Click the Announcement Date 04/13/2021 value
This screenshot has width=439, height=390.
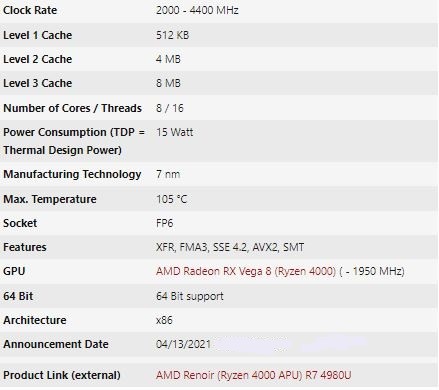pyautogui.click(x=183, y=344)
